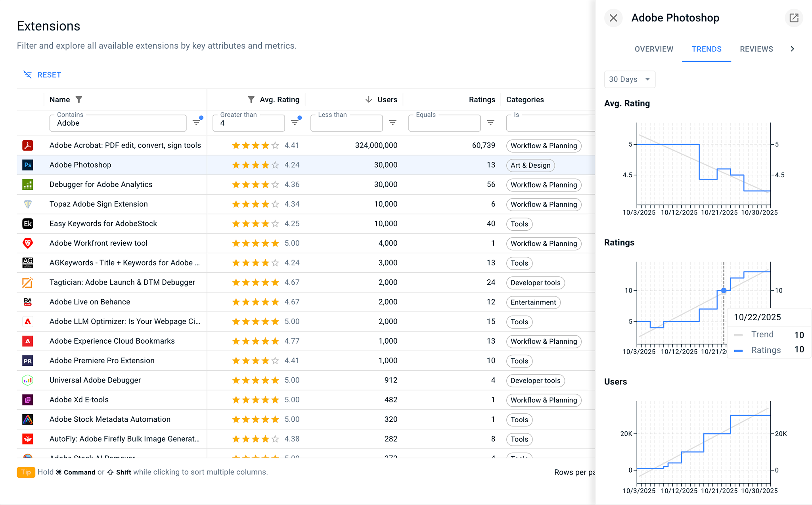The image size is (812, 505).
Task: Close the Adobe Photoshop details panel
Action: [x=613, y=18]
